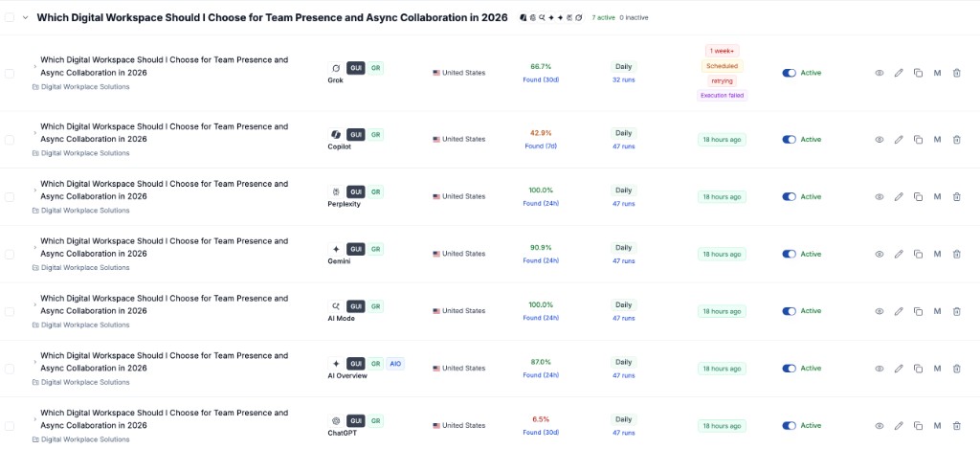
Task: Toggle the Active switch for Copilot
Action: [789, 140]
